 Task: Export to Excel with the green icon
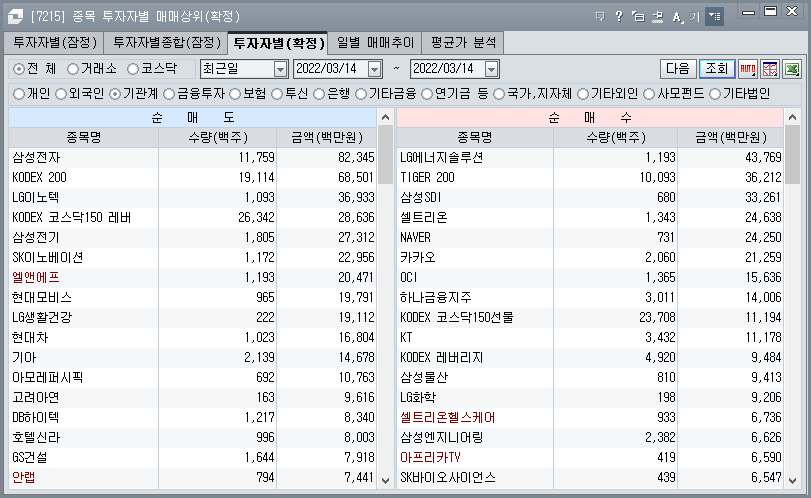point(792,69)
